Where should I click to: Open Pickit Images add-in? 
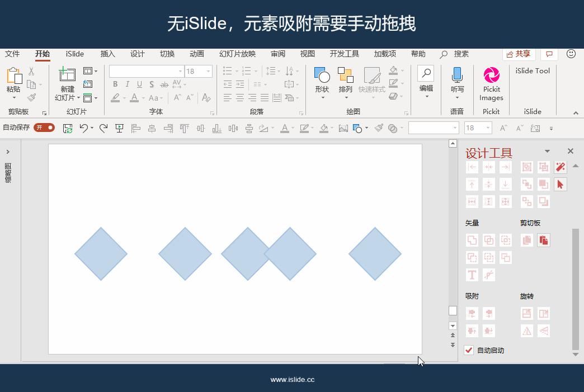coord(491,84)
